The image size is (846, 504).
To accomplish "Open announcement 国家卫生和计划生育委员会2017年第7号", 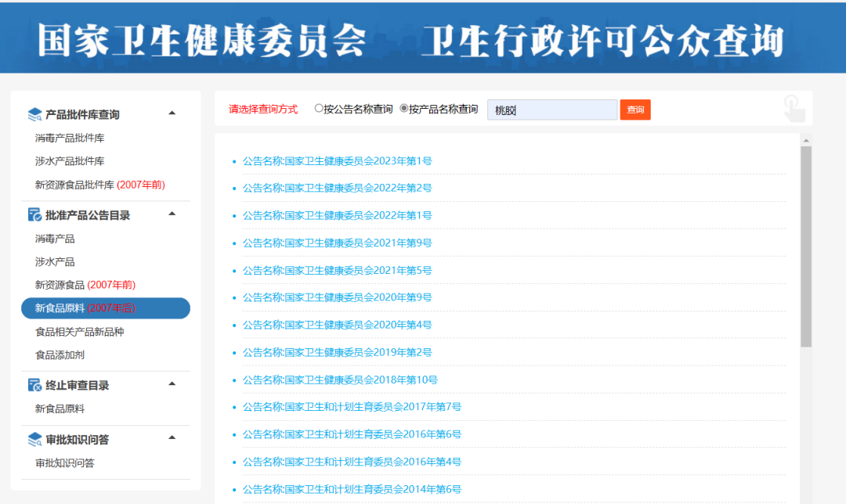I will point(352,406).
